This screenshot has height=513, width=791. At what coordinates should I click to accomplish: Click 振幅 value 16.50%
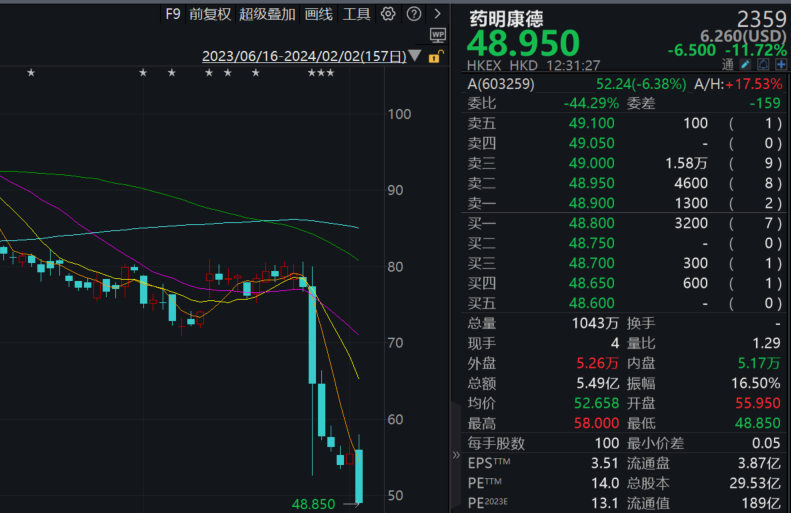[x=756, y=383]
